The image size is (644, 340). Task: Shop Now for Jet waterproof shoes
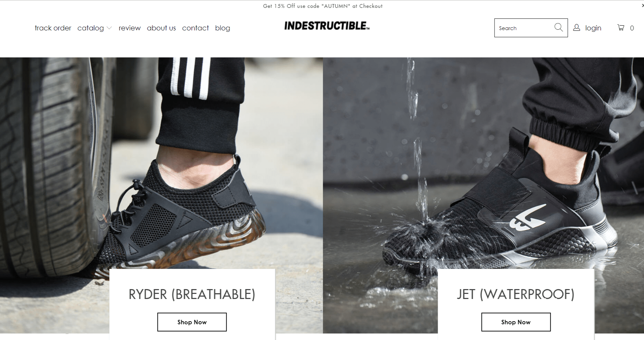(x=516, y=322)
